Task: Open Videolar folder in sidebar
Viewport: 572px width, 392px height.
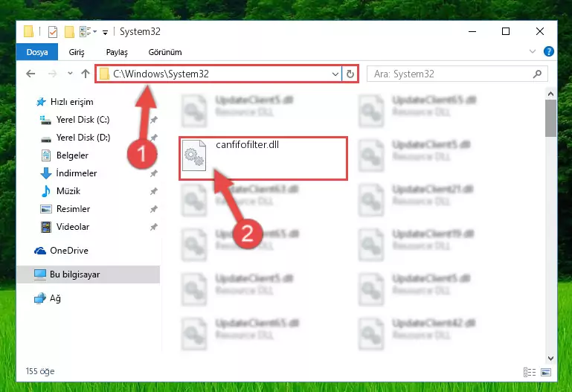Action: coord(73,227)
